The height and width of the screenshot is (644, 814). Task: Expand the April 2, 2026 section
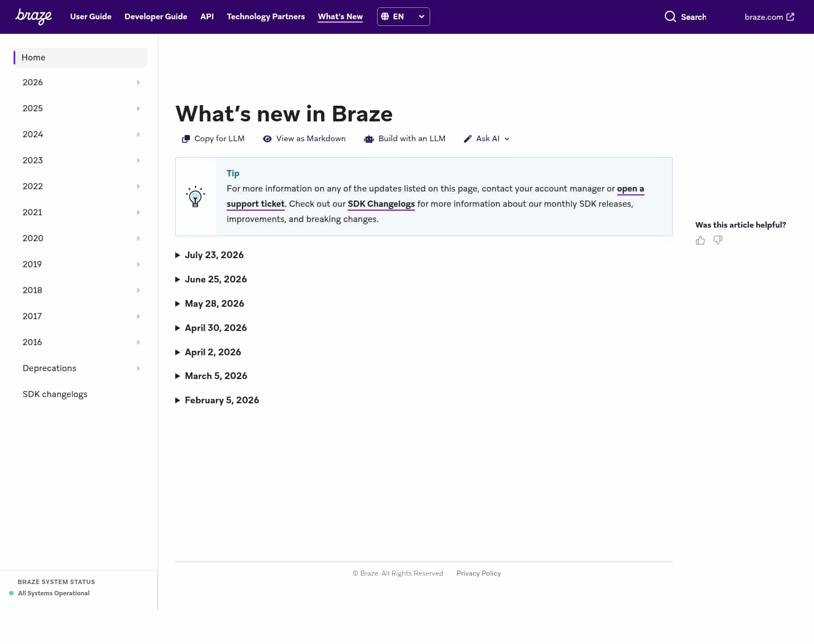click(x=208, y=352)
